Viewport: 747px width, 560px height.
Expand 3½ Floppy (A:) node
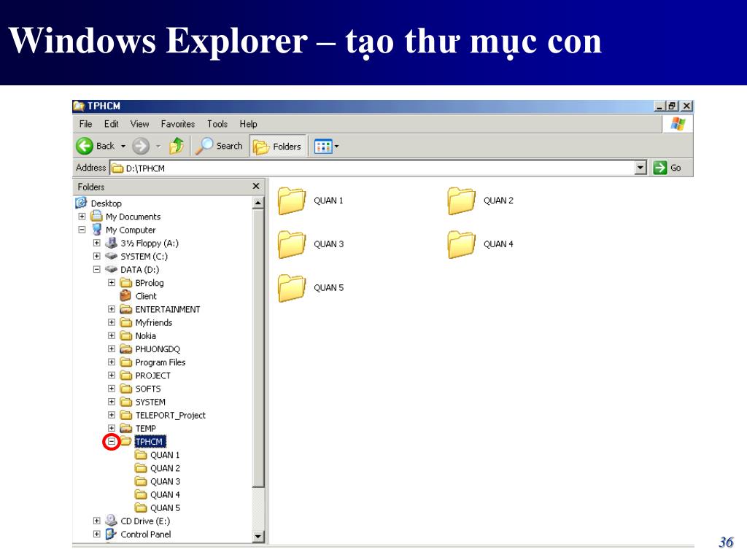click(97, 243)
